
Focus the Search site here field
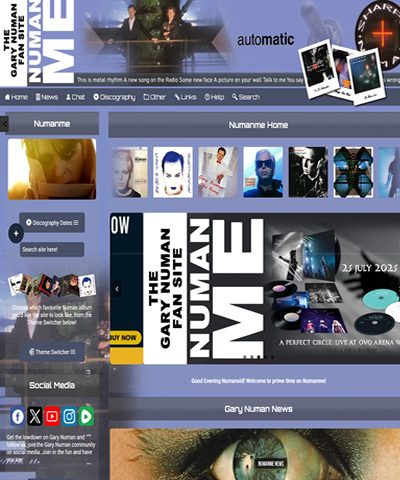pos(52,249)
